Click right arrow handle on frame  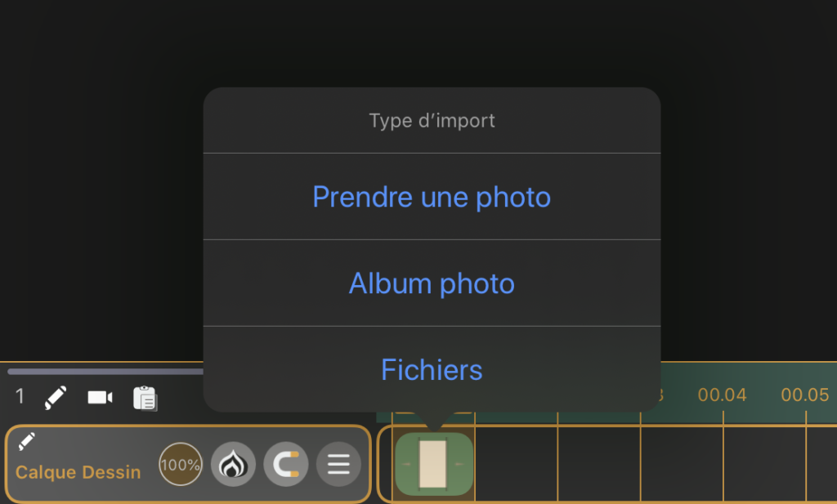[459, 464]
